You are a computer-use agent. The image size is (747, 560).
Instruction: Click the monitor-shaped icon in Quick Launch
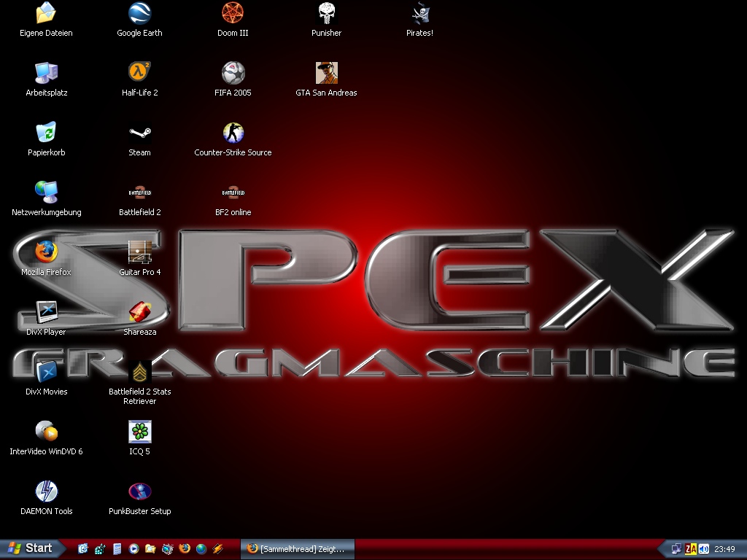[168, 549]
